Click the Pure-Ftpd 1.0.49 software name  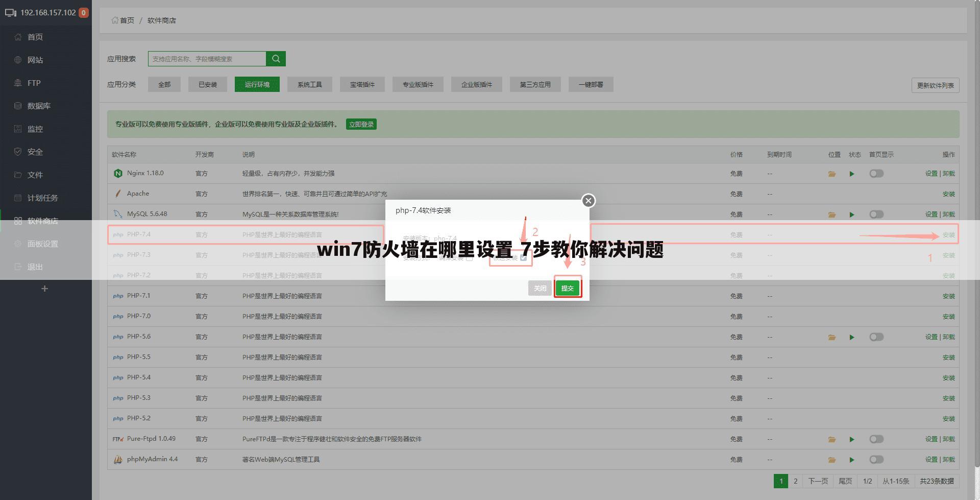pos(151,439)
